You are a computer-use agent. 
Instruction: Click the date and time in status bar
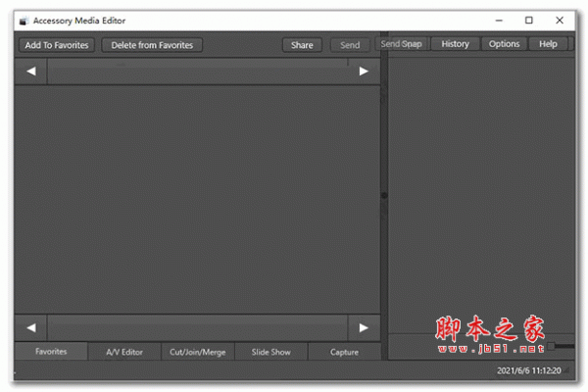(529, 370)
